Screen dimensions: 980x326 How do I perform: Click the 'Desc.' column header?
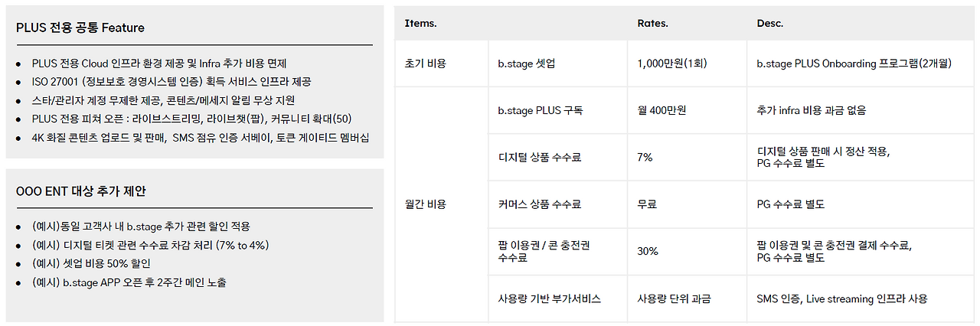tap(770, 24)
